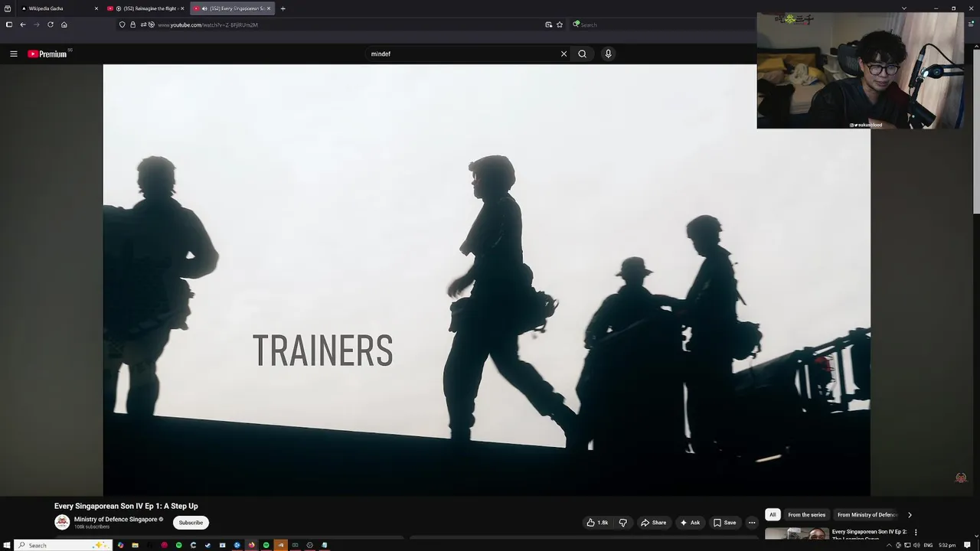Screen dimensions: 980x551
Task: Open the volume speaker tray icon
Action: (916, 545)
